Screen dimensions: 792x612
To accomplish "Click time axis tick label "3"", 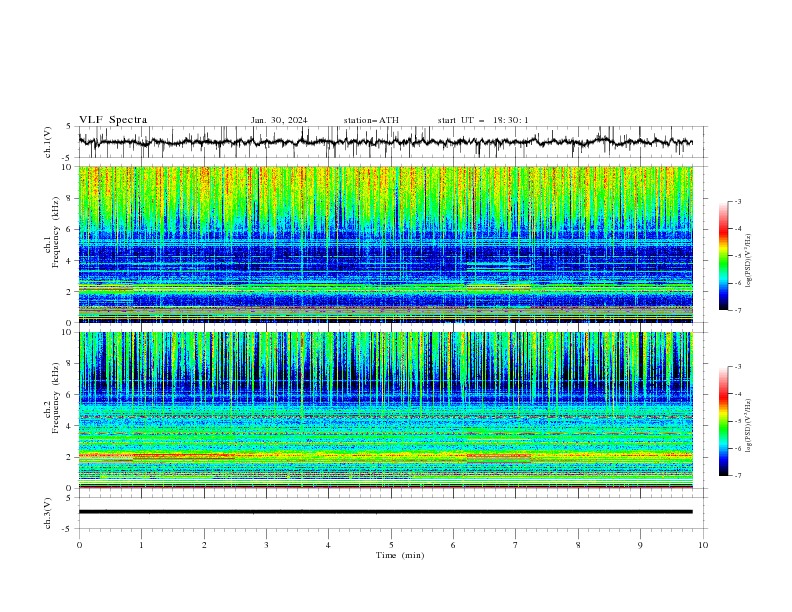I will tap(266, 545).
